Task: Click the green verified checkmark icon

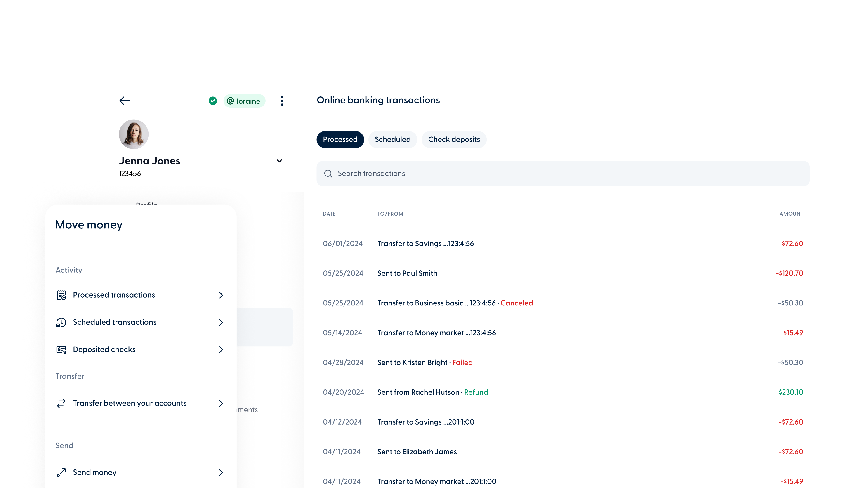Action: [x=213, y=101]
